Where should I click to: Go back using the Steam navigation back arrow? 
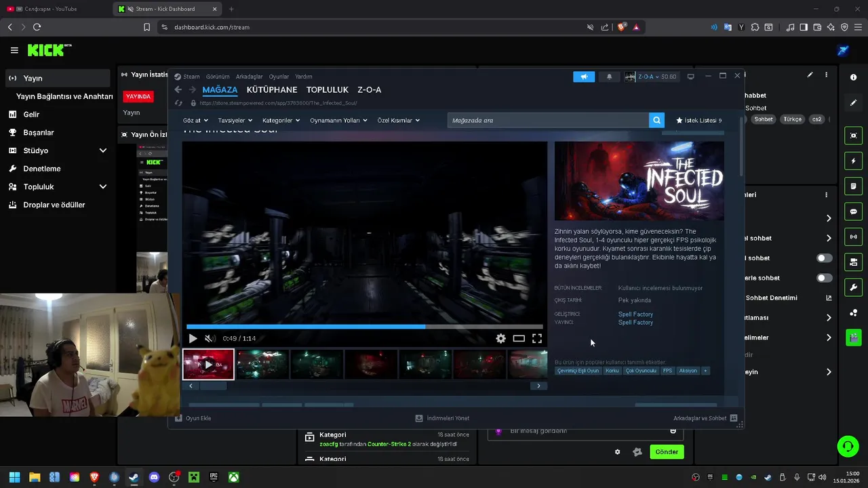(x=178, y=89)
